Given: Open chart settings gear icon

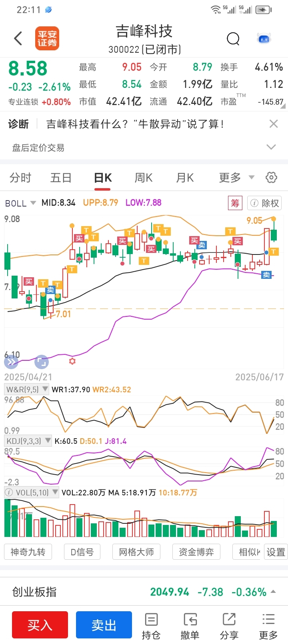Looking at the screenshot, I should pyautogui.click(x=272, y=177).
